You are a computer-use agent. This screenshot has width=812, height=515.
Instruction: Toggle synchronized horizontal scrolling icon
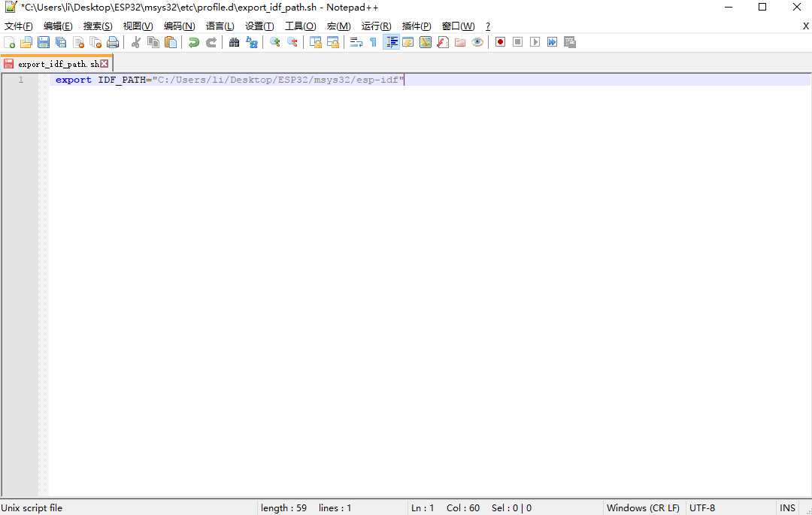pos(333,42)
